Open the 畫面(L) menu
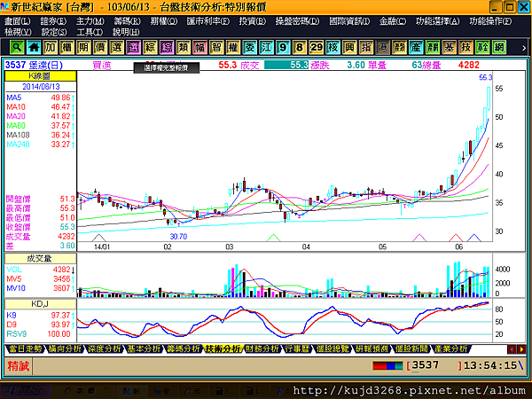Viewport: 532px width, 399px height. tap(18, 21)
